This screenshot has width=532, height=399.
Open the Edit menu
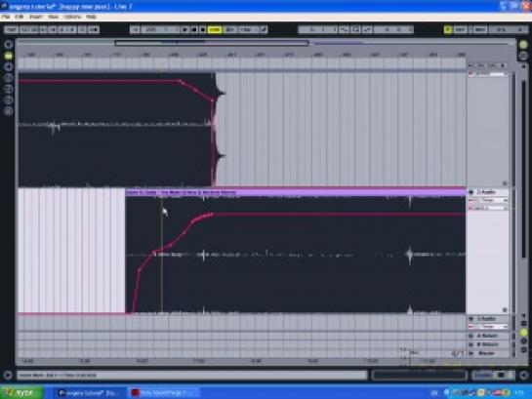click(x=19, y=17)
